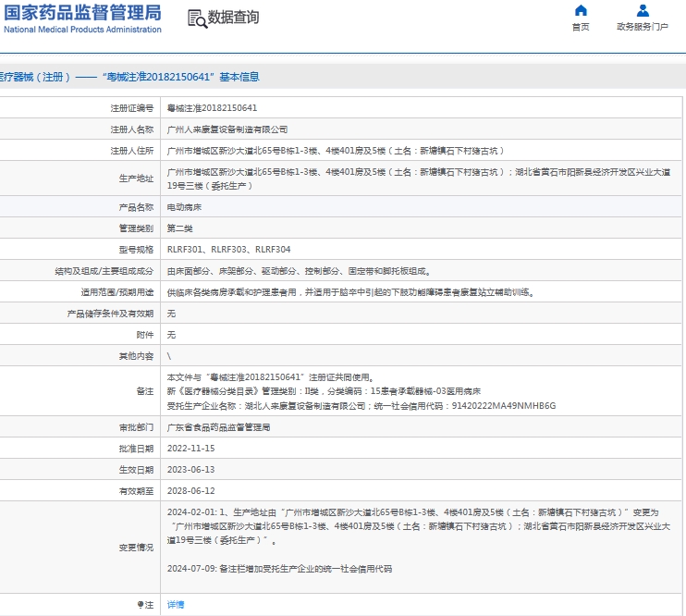686x616 pixels.
Task: Select approval date 2022-11-15
Action: [190, 449]
